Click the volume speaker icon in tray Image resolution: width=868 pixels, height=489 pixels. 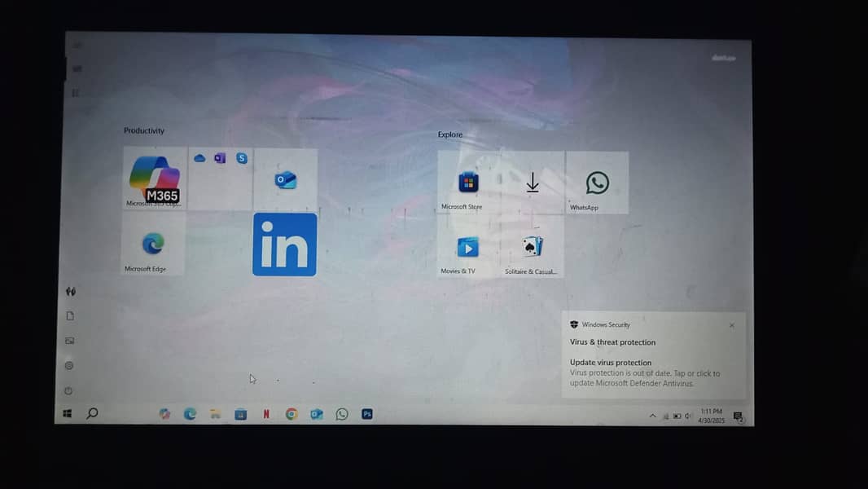[x=688, y=416]
